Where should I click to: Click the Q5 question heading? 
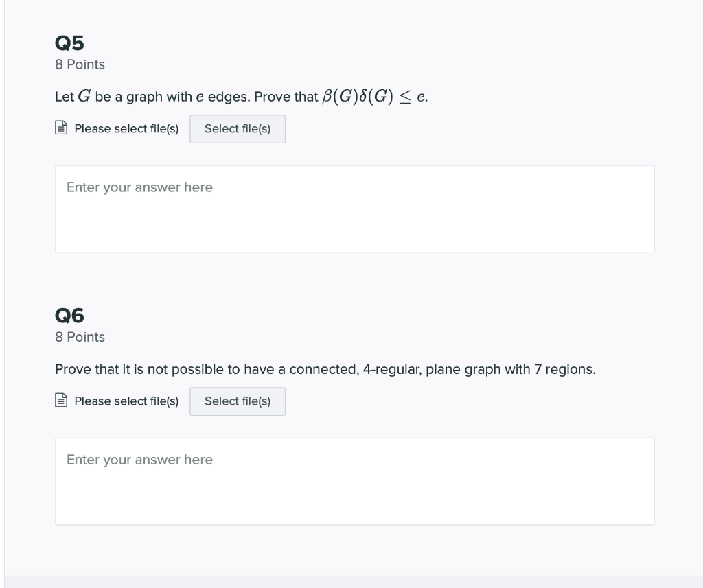[69, 43]
